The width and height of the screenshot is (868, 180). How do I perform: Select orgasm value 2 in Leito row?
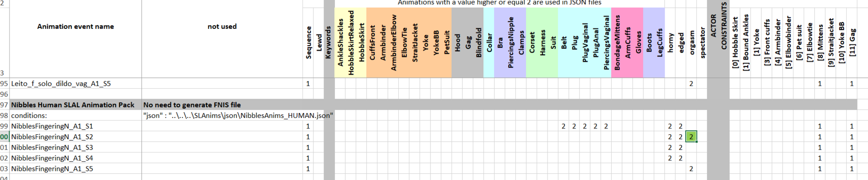click(691, 84)
